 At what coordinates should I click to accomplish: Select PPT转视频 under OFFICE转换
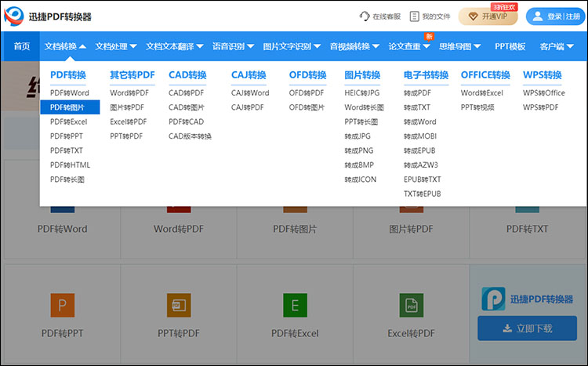pyautogui.click(x=477, y=107)
